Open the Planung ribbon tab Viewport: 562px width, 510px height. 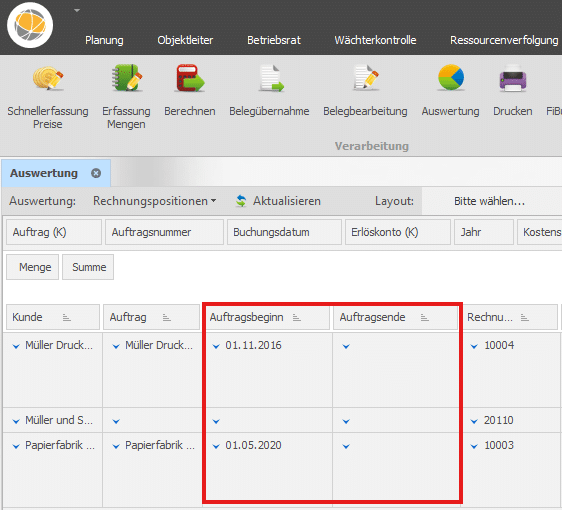104,40
